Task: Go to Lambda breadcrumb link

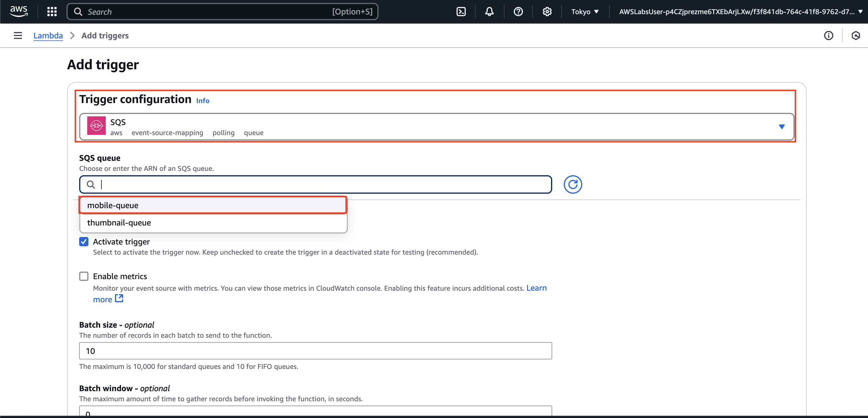Action: tap(48, 36)
